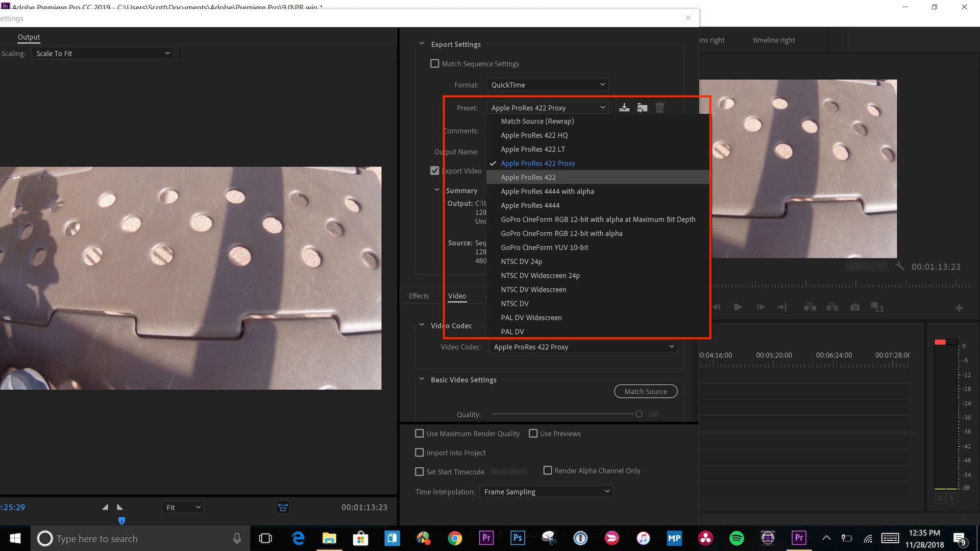Image resolution: width=980 pixels, height=551 pixels.
Task: Click the import preset icon next to save
Action: click(642, 108)
